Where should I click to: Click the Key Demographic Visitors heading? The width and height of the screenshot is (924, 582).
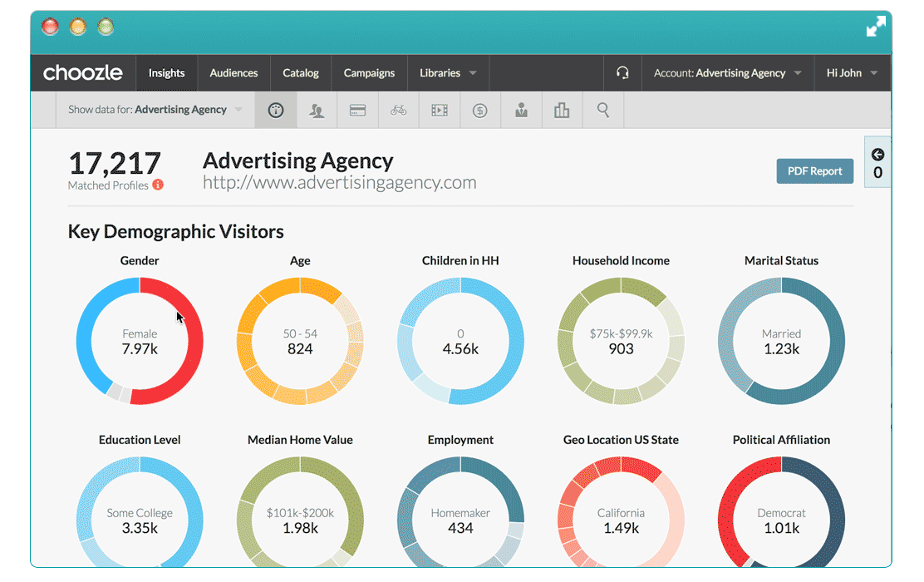coord(175,232)
